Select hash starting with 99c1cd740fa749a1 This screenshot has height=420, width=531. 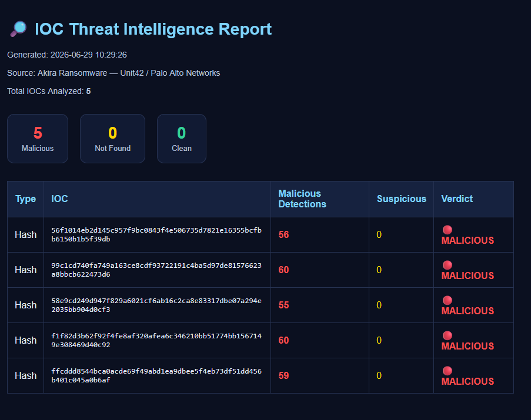[x=156, y=270]
